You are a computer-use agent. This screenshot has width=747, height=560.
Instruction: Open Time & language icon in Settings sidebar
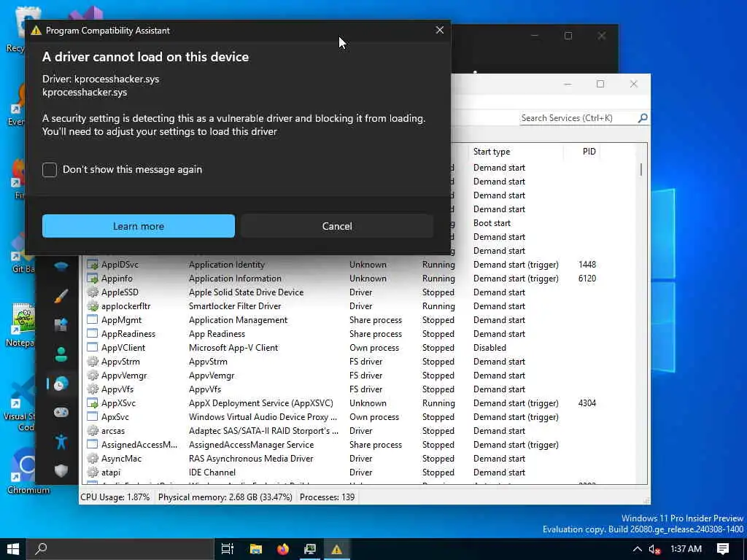(x=61, y=384)
